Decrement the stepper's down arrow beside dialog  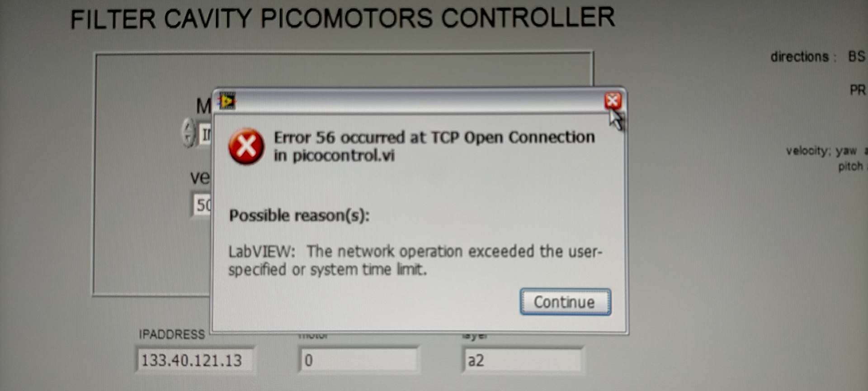(188, 139)
